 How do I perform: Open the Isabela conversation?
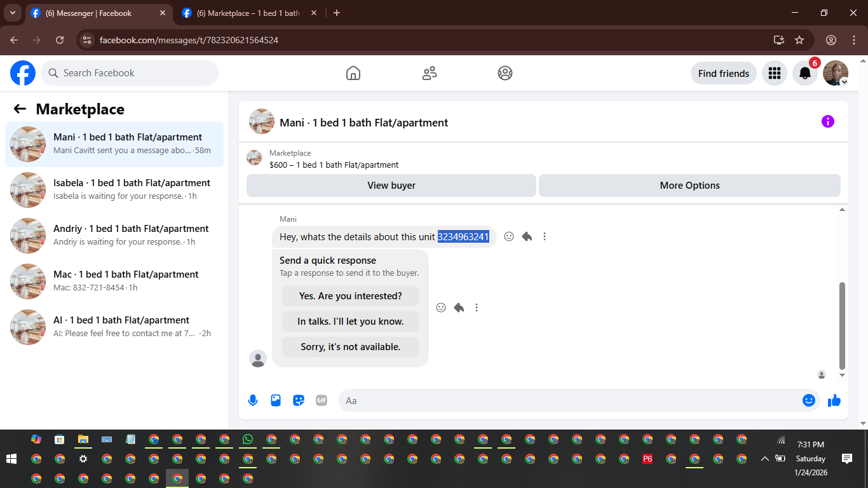tap(114, 190)
